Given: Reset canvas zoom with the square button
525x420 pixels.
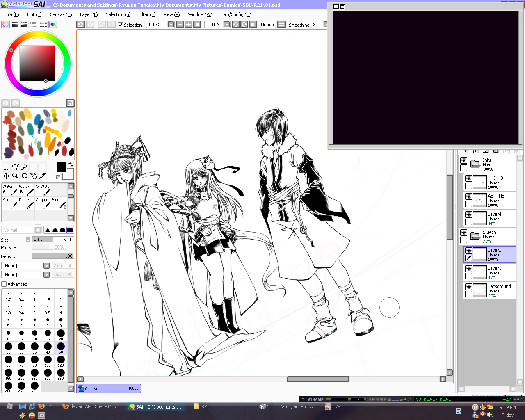Looking at the screenshot, I should [197, 25].
